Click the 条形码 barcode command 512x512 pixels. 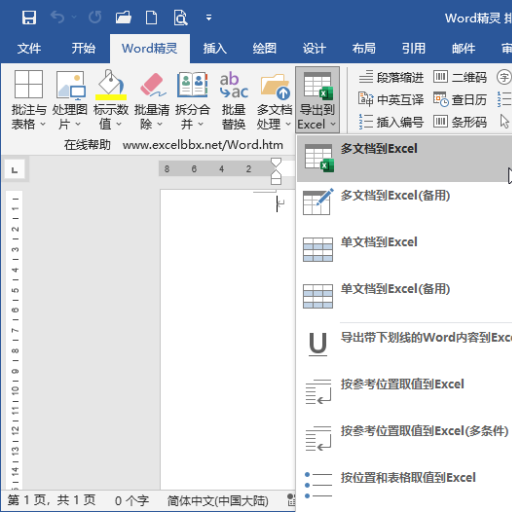click(460, 122)
